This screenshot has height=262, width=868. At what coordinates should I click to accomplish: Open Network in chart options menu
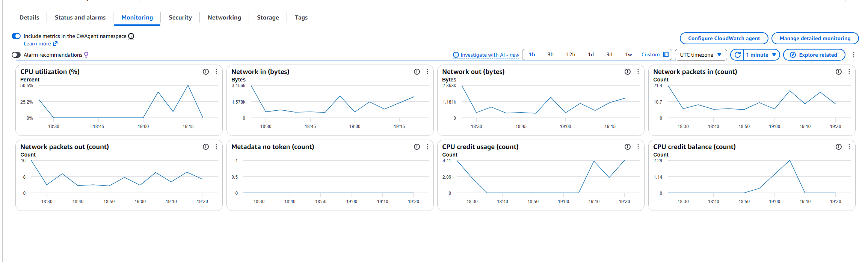pos(427,72)
